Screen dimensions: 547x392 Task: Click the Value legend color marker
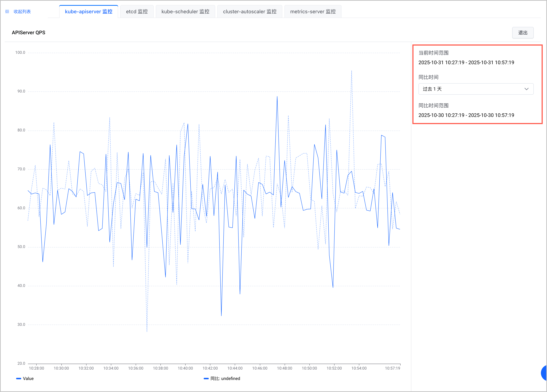click(x=18, y=379)
